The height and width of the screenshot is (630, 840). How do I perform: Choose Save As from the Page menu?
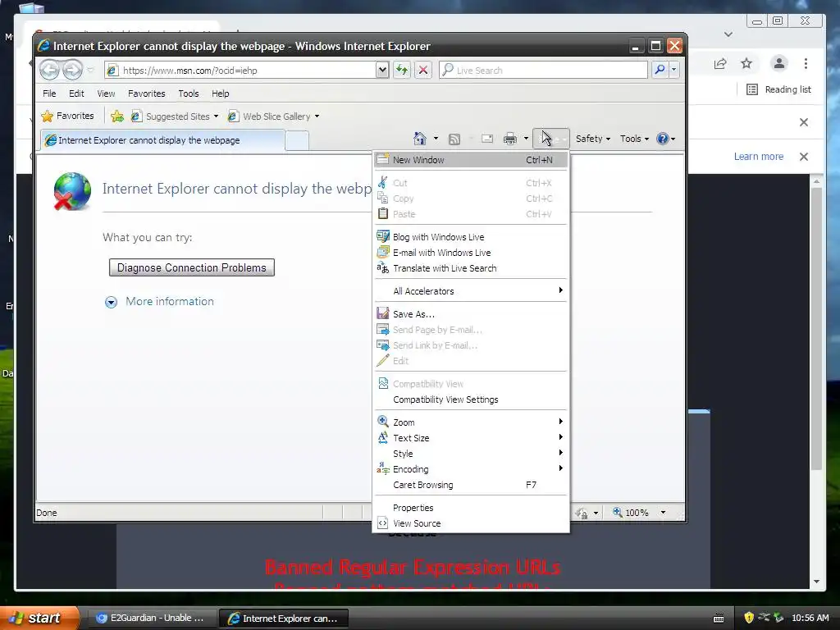click(471, 314)
